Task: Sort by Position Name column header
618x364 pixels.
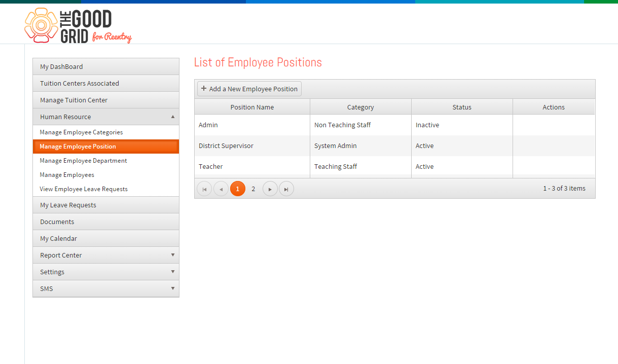Action: [252, 107]
